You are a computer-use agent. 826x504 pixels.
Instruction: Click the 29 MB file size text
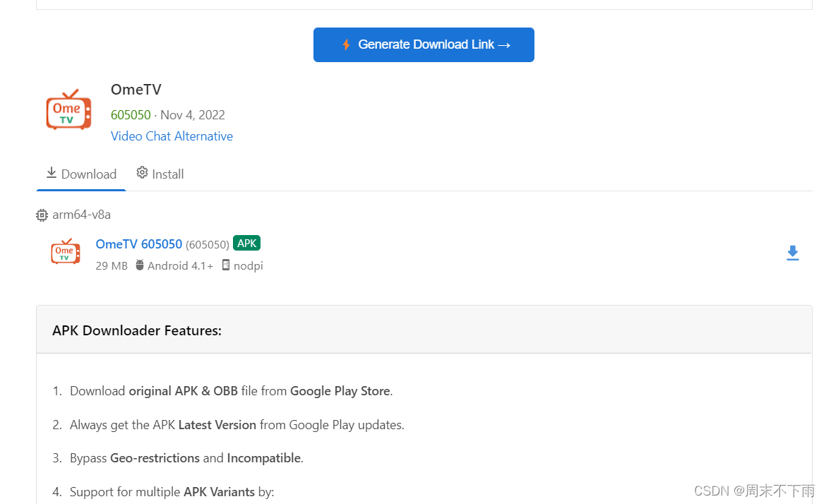(x=112, y=266)
